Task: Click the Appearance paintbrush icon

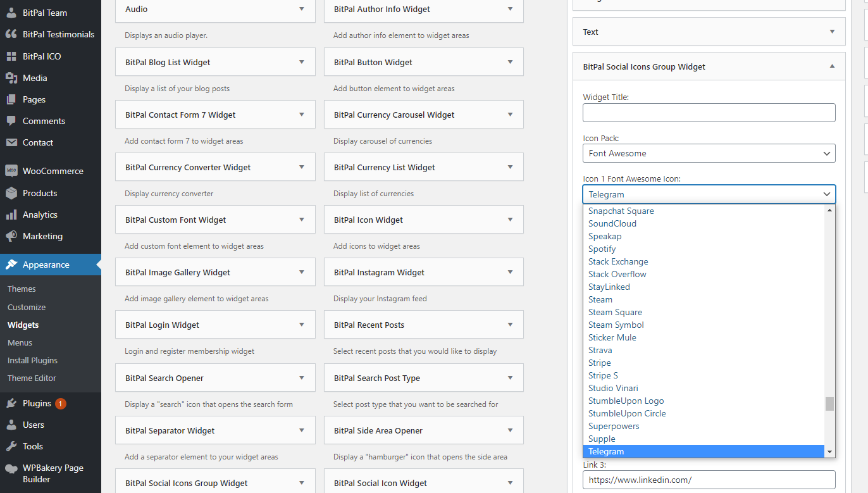Action: pos(11,265)
